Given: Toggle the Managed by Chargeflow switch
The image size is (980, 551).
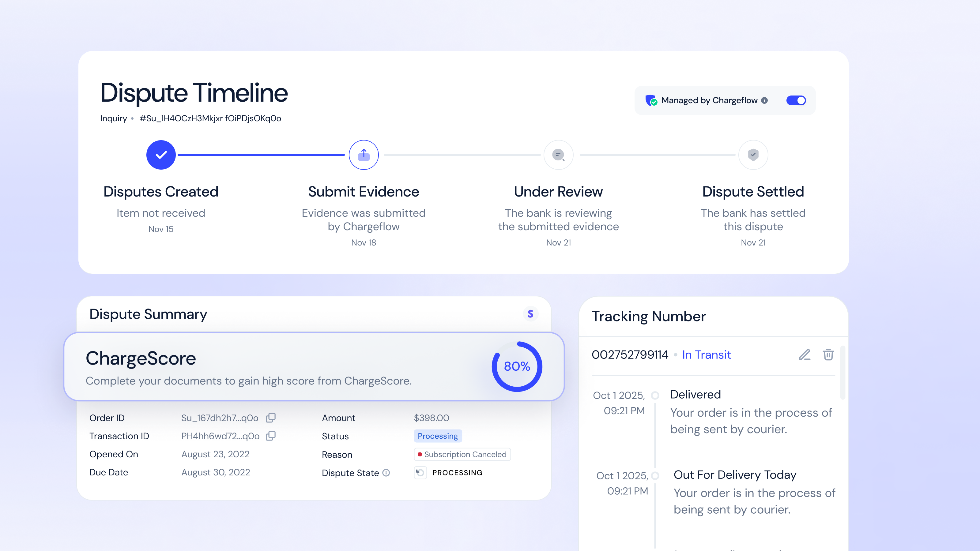Looking at the screenshot, I should pos(796,100).
